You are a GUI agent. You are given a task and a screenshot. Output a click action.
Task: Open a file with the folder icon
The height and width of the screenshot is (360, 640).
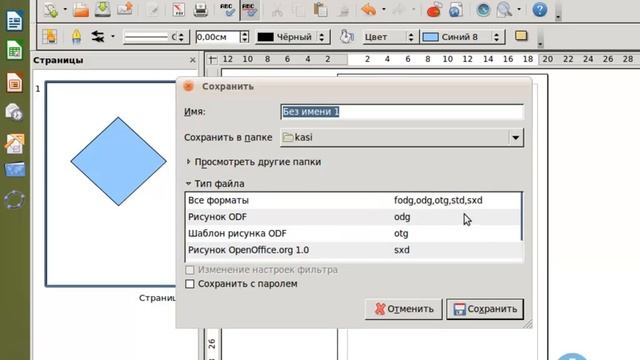point(81,10)
